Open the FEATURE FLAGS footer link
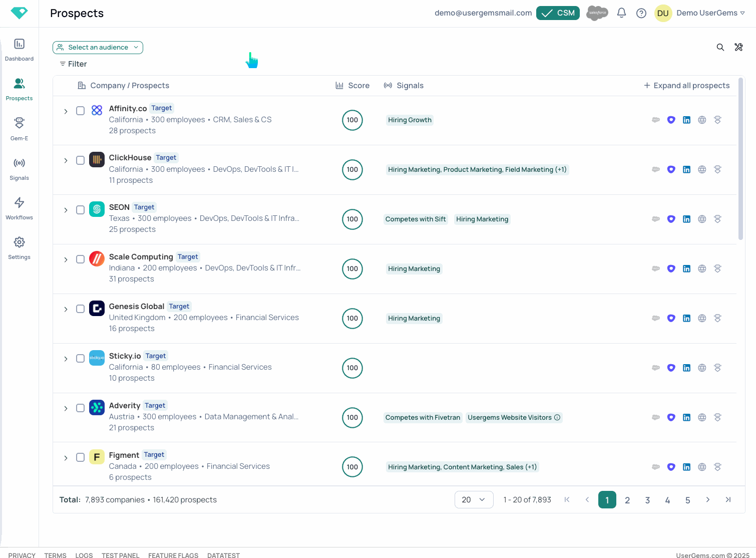 coord(173,555)
